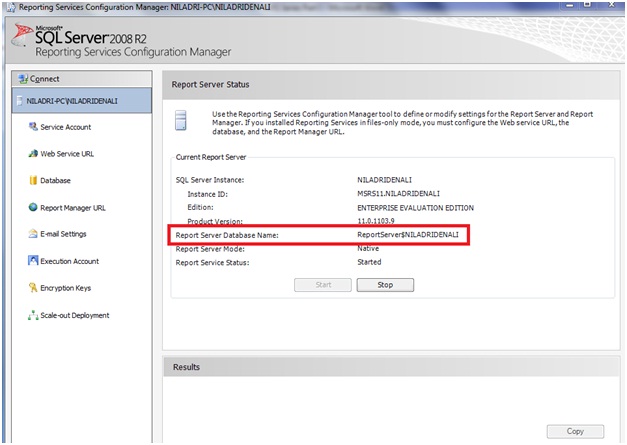Click the title bar application icon
The width and height of the screenshot is (627, 445).
click(x=11, y=7)
